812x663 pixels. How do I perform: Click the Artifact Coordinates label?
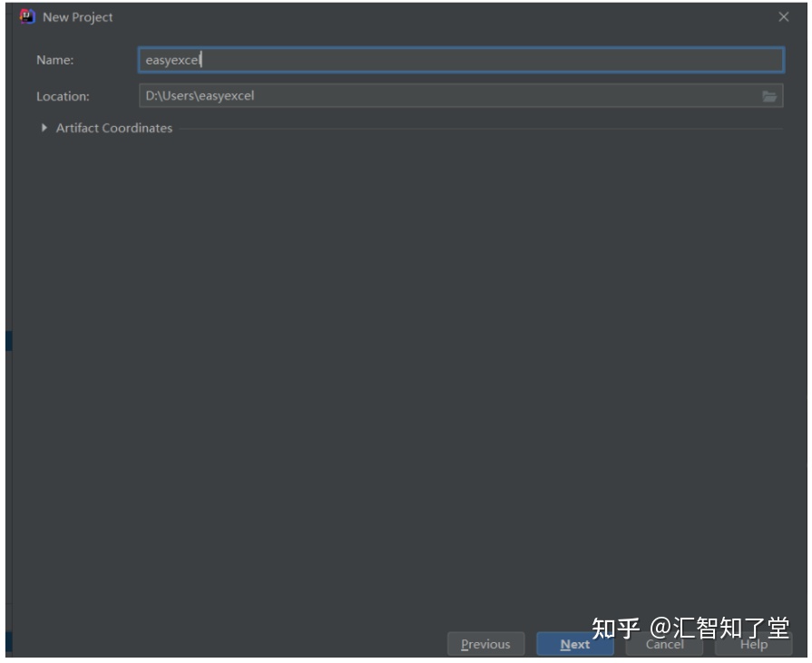tap(114, 128)
